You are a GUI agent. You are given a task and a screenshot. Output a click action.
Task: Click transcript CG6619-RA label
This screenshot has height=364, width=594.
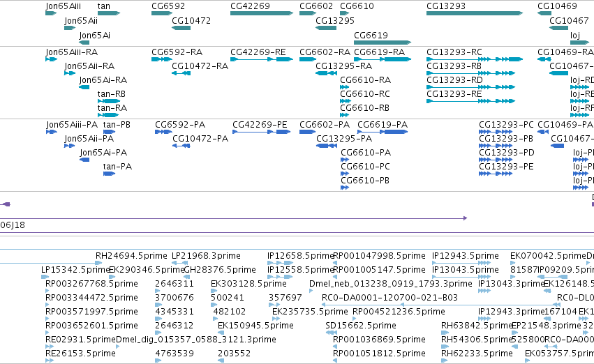[379, 52]
